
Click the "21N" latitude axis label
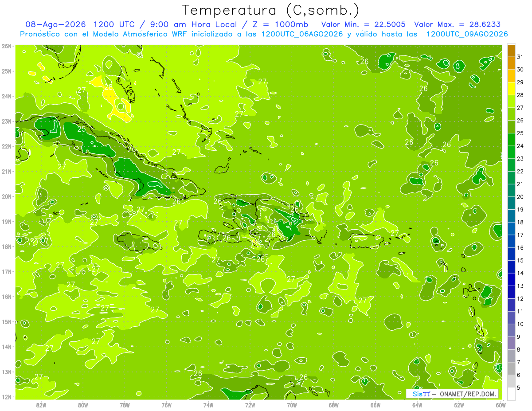click(6, 171)
